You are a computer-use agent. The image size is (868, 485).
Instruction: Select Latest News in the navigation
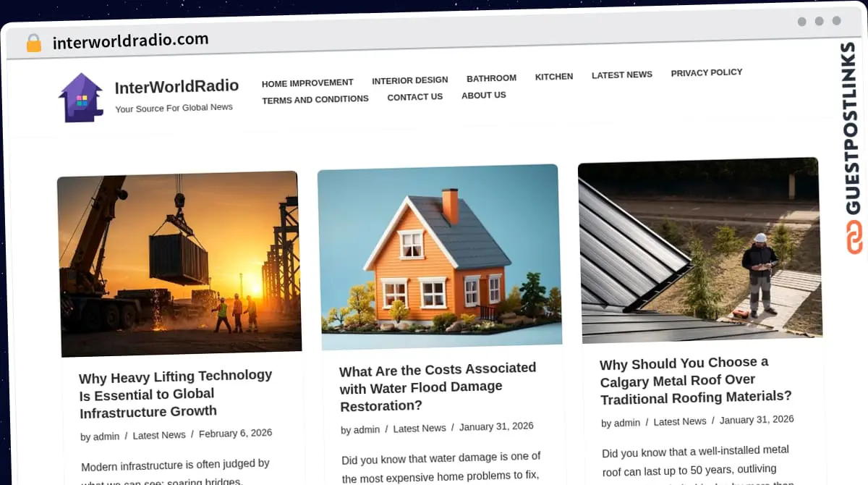[x=622, y=75]
